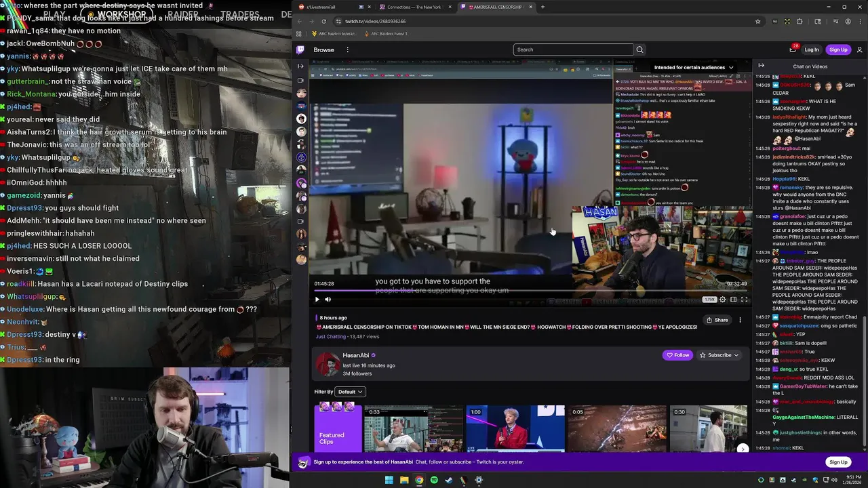Open the Filter By Default dropdown
The image size is (868, 488).
[351, 392]
